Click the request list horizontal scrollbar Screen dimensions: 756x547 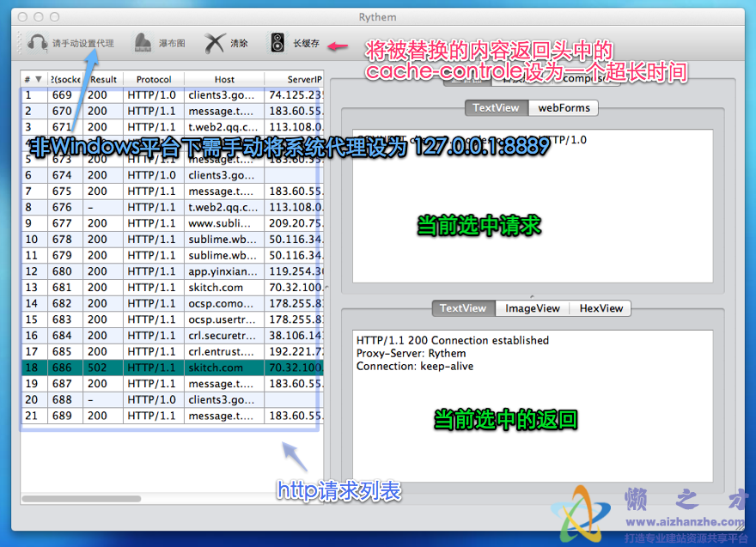pos(81,499)
